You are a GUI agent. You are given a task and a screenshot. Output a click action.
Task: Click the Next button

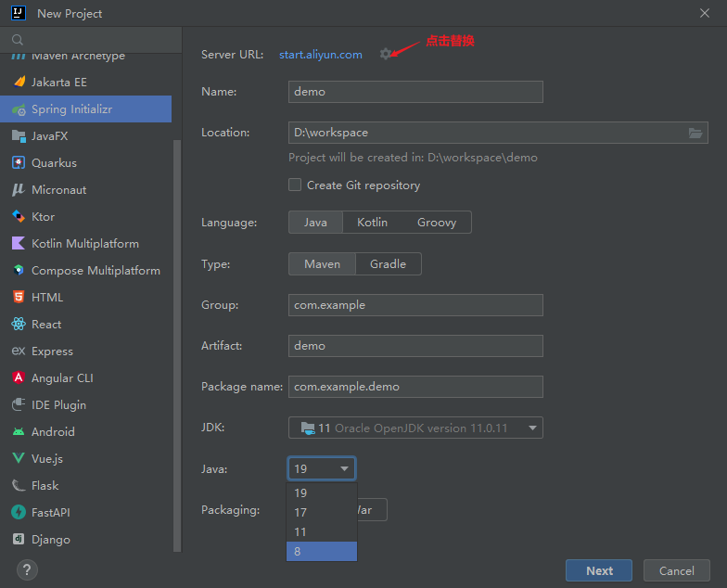pos(599,571)
